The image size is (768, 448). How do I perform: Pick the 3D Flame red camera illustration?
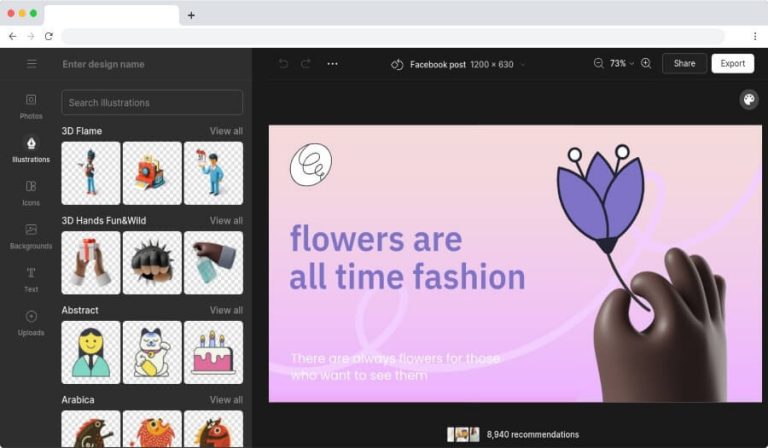152,173
